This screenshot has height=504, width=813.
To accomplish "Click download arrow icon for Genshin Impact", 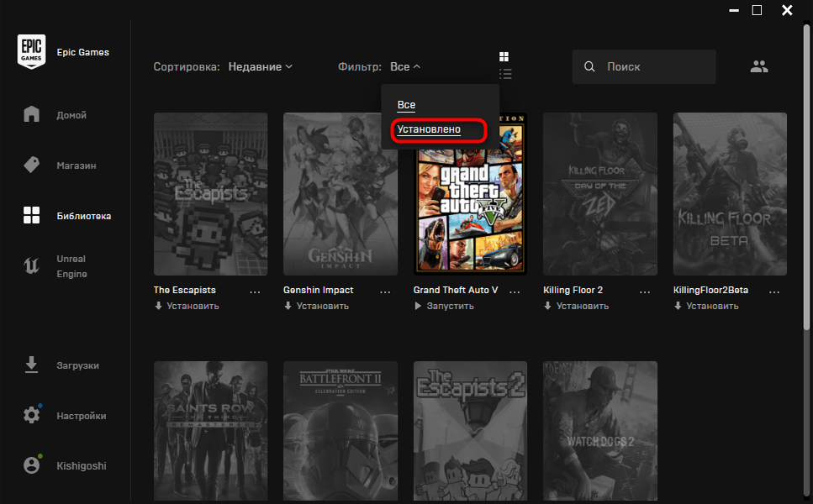I will (288, 306).
